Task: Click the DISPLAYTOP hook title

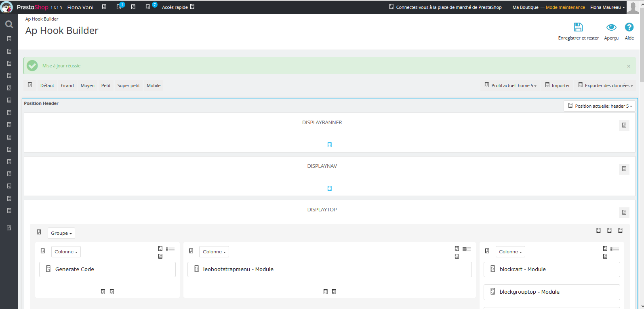Action: (x=322, y=210)
